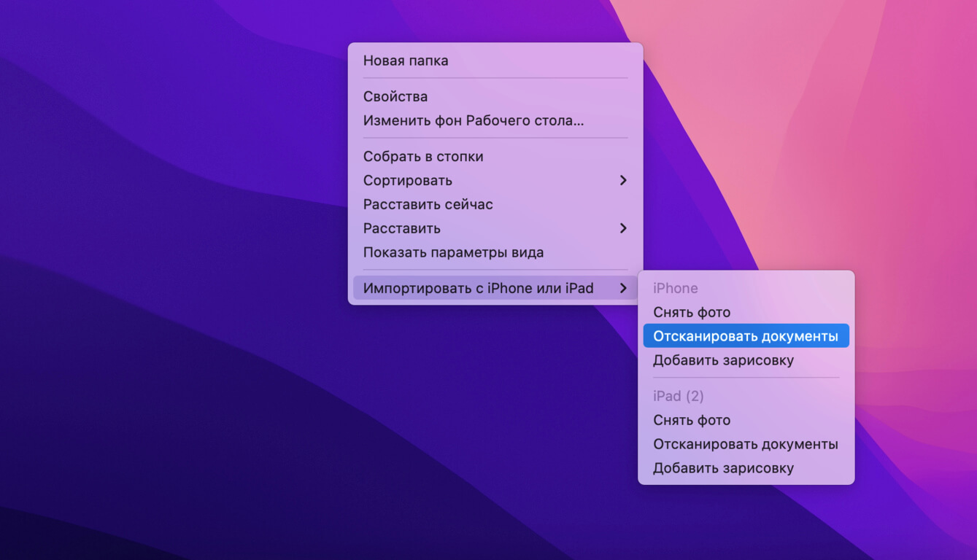Click "Снять фото" in the iPad (2) section
Viewport: 977px width, 560px height.
tap(691, 420)
